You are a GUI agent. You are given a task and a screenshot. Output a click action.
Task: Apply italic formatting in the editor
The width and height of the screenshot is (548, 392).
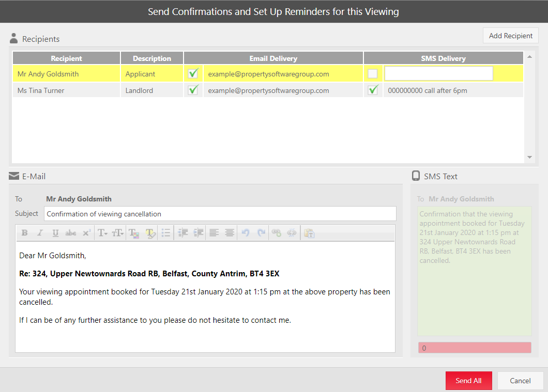tap(40, 233)
